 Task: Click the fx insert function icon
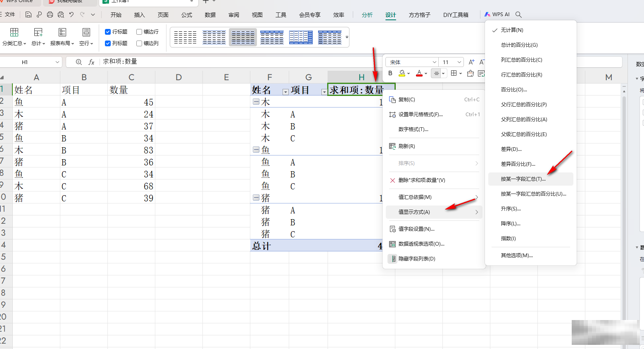coord(91,62)
